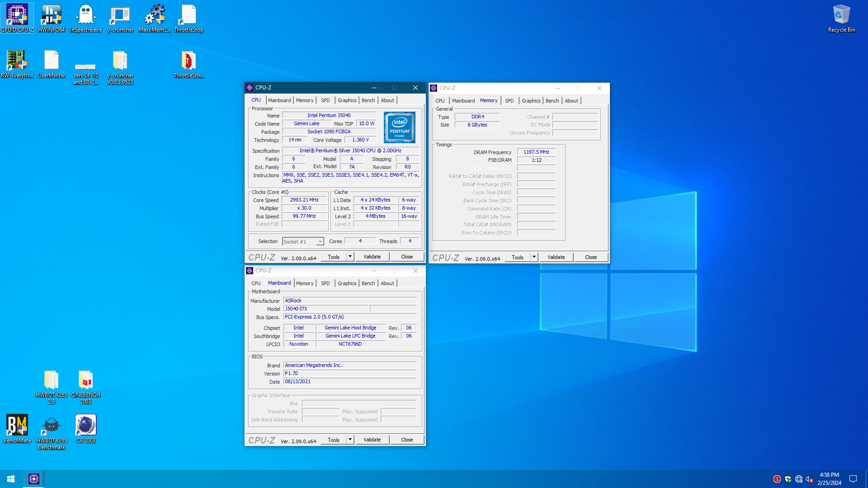Open Bench tab in CPU window
The image size is (868, 488).
click(x=368, y=100)
